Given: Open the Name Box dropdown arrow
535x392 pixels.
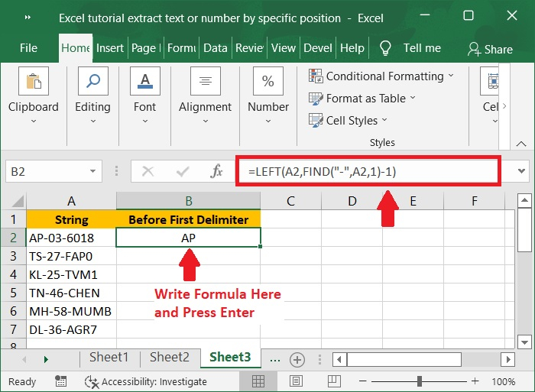Looking at the screenshot, I should click(x=92, y=171).
